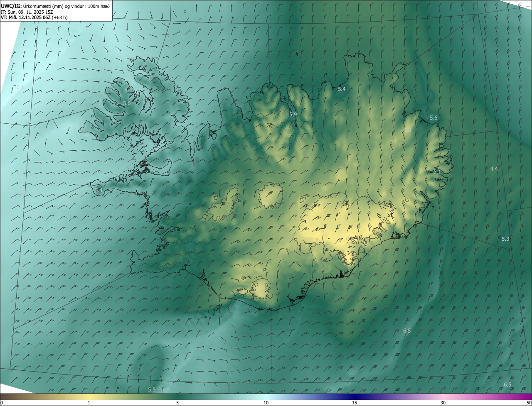Viewport: 532px width, 406px height.
Task: Click the 10.1 value over the western ocean
Action: click(19, 88)
